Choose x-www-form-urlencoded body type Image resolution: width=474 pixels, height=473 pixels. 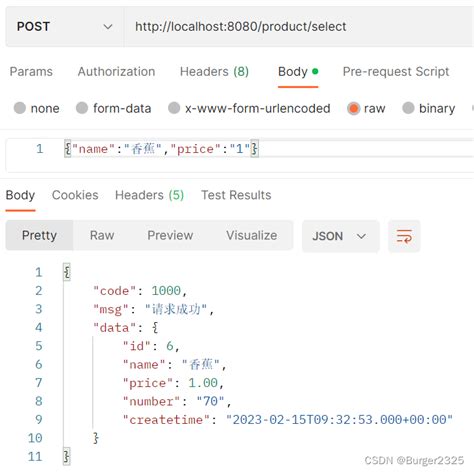coord(174,108)
